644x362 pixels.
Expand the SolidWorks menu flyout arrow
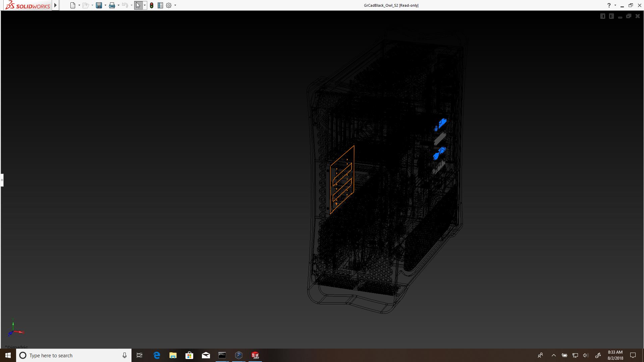coord(56,5)
